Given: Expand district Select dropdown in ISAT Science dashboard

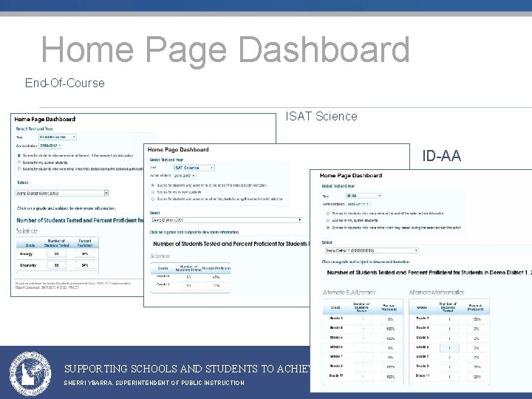Looking at the screenshot, I should coord(226,220).
